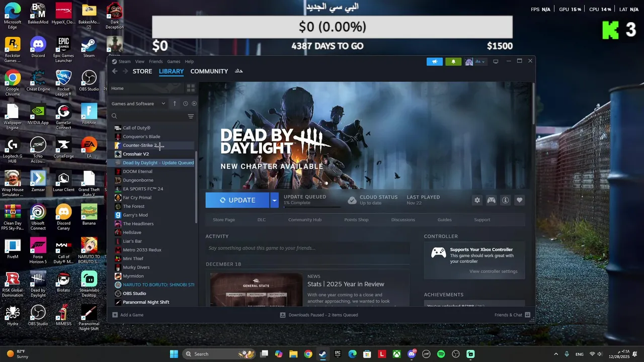Open the Steam menu
Screen dimensions: 644x362
pyautogui.click(x=124, y=61)
